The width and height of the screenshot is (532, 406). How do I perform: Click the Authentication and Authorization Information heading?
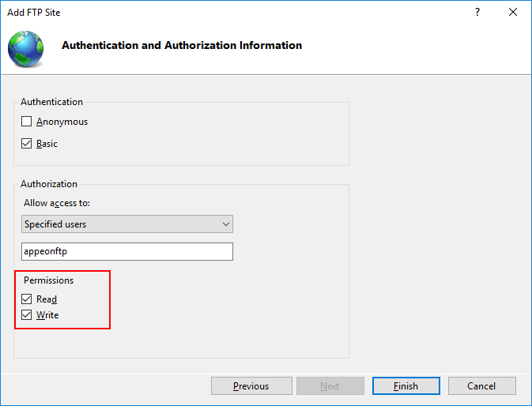[x=182, y=45]
